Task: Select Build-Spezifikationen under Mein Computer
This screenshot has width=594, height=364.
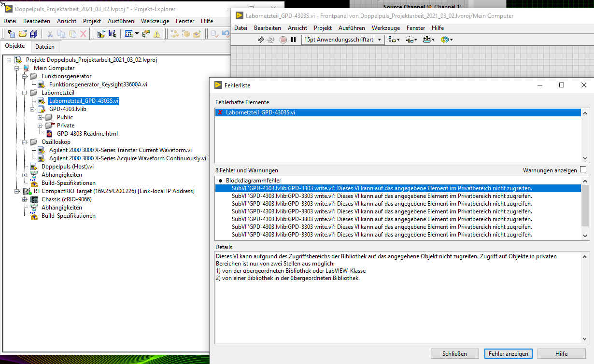Action: click(x=68, y=183)
